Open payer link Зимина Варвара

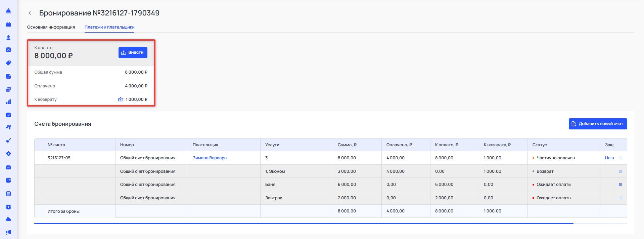click(210, 158)
